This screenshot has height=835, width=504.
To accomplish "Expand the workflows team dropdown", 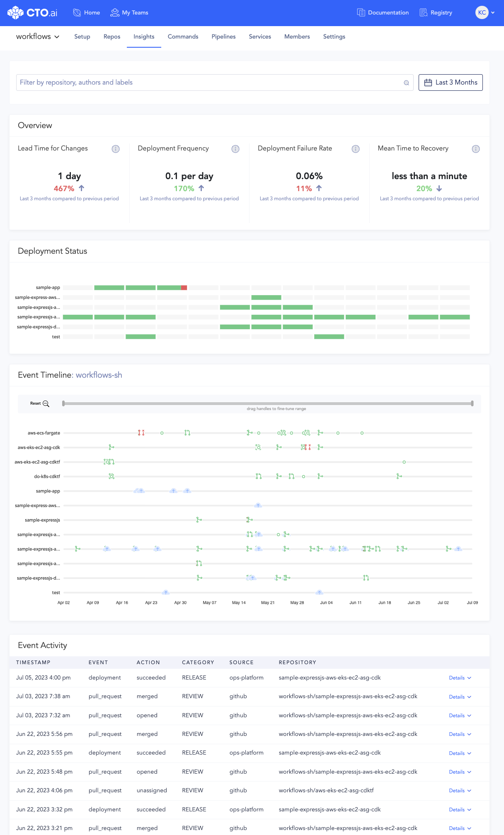I will click(x=38, y=36).
